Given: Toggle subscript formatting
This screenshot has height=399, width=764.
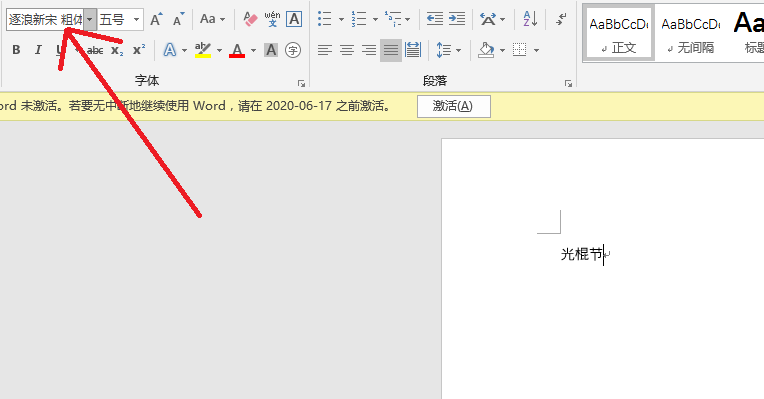Looking at the screenshot, I should (x=117, y=50).
